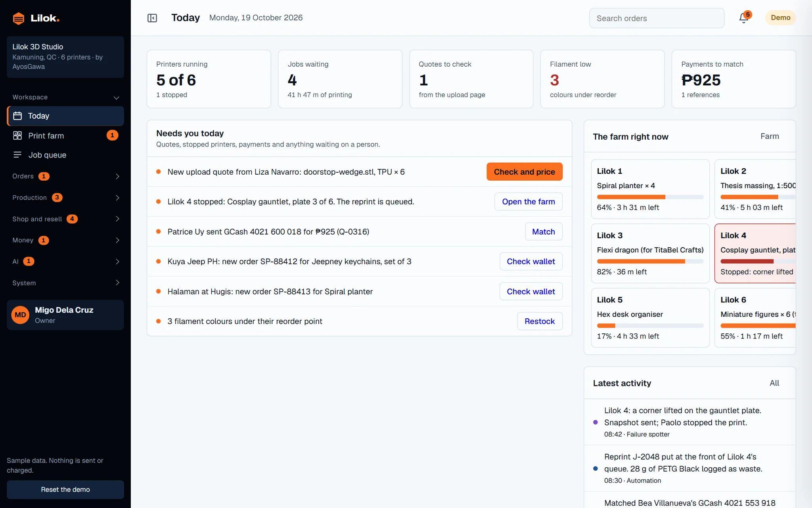Check wallet for Halaman at Hugis order
This screenshot has width=812, height=508.
tap(531, 291)
